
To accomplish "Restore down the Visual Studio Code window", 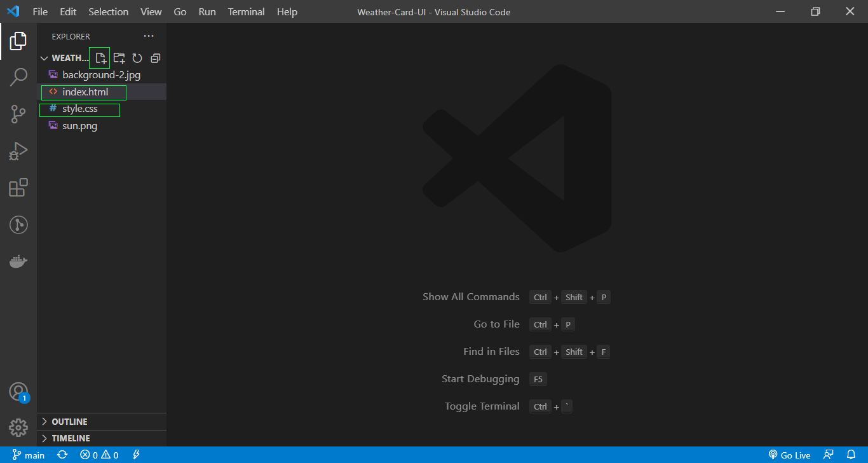I will 815,11.
